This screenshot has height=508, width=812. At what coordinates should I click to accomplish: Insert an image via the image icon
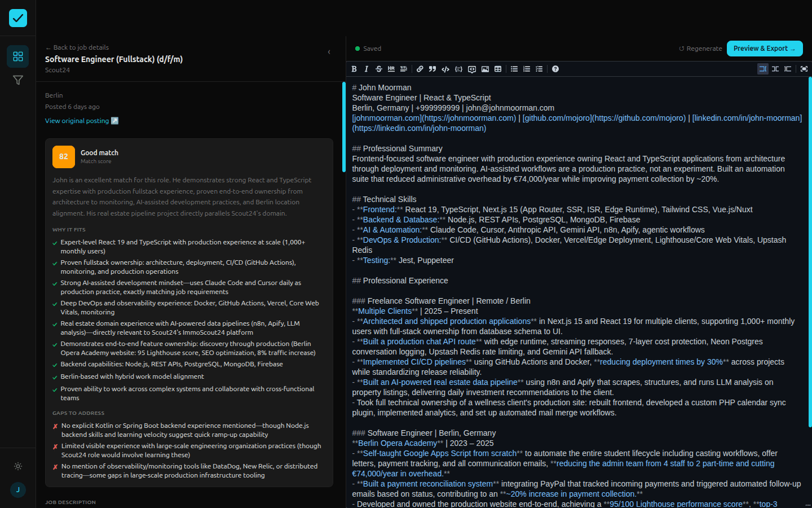pyautogui.click(x=486, y=69)
